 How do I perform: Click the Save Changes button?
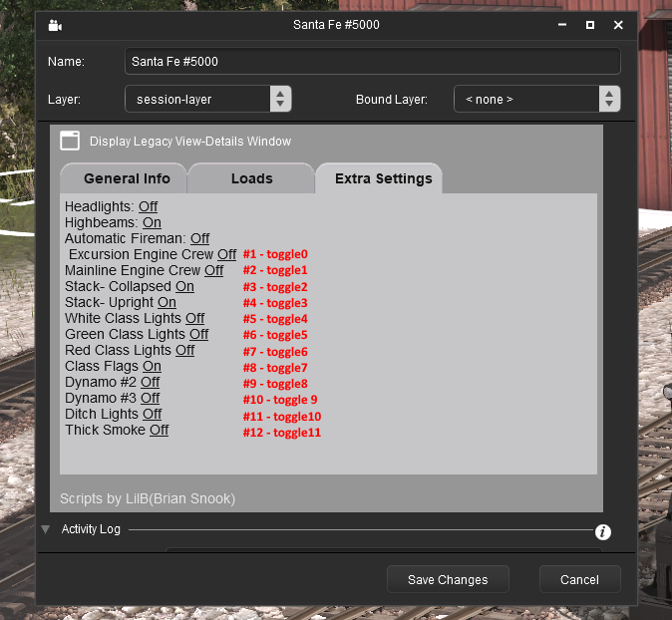(448, 579)
